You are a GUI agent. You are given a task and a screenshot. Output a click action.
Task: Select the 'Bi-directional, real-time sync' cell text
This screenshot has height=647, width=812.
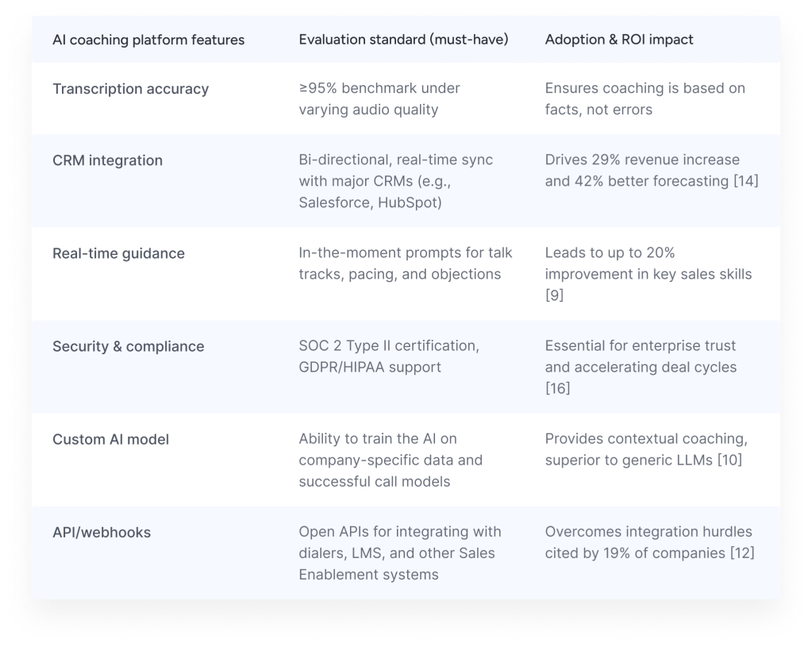pyautogui.click(x=395, y=181)
